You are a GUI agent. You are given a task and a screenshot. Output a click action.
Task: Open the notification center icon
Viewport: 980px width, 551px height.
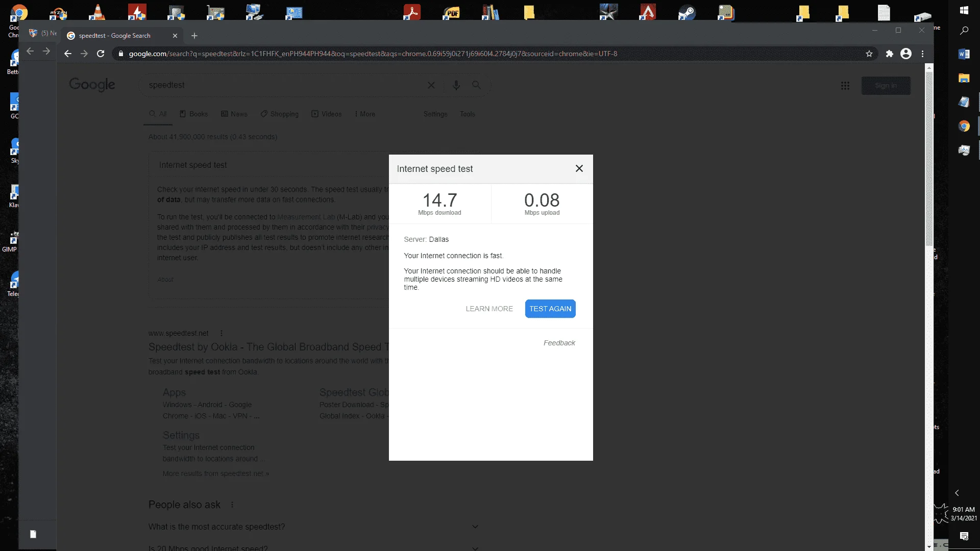coord(964,536)
